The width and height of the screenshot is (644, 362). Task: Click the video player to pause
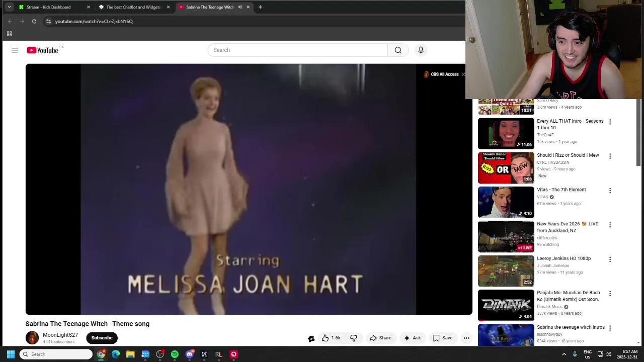coord(249,189)
